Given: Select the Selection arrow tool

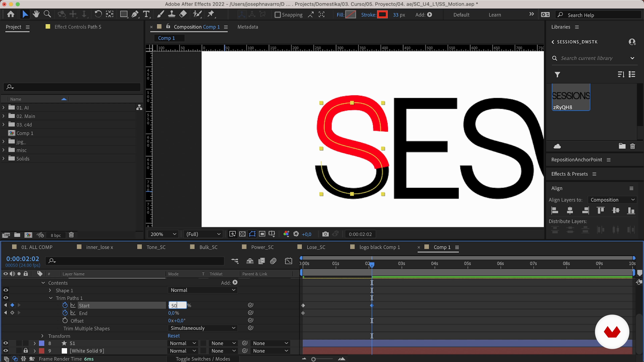Looking at the screenshot, I should [25, 14].
